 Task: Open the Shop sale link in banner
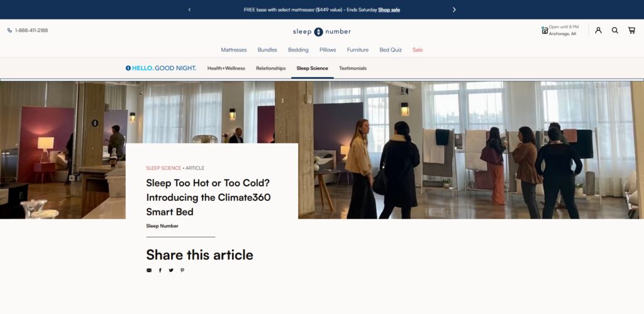point(389,10)
